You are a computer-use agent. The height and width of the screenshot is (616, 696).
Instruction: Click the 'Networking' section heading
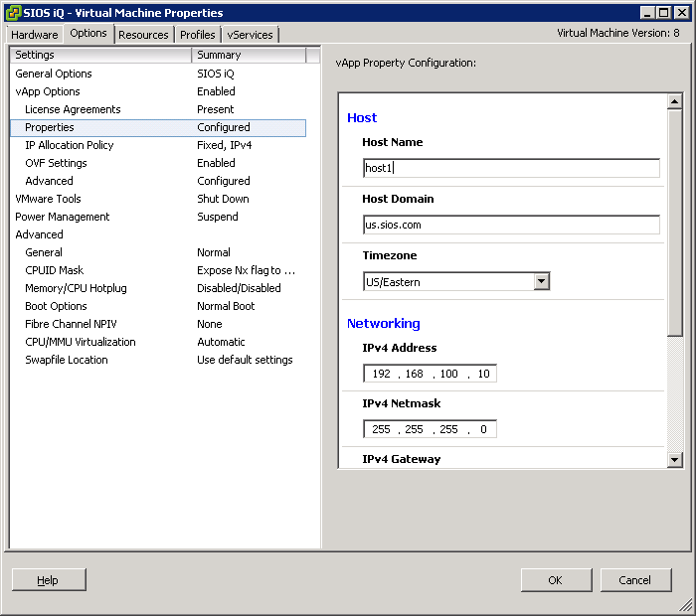383,324
